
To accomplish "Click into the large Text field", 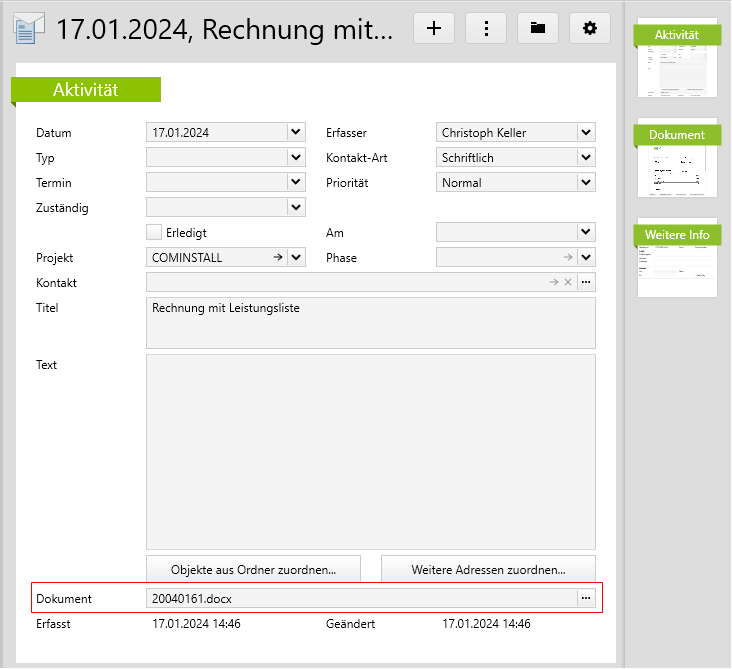I will point(370,450).
